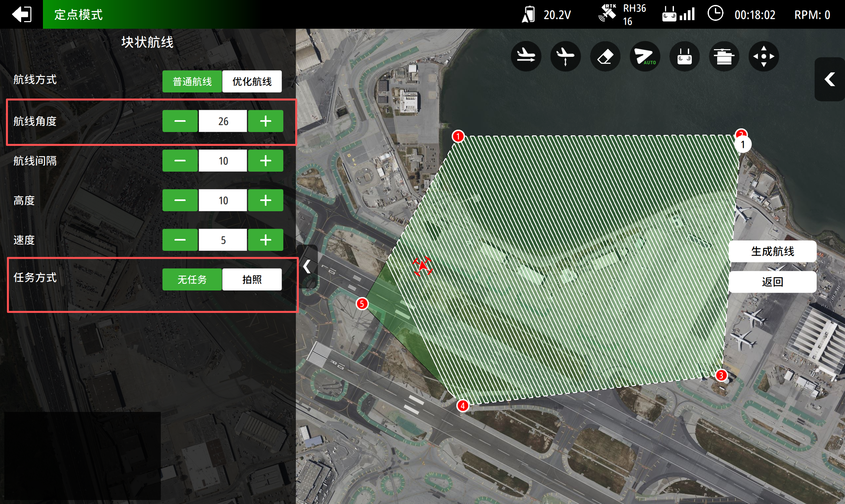Collapse the left settings panel chevron
Image resolution: width=845 pixels, height=504 pixels.
307,266
